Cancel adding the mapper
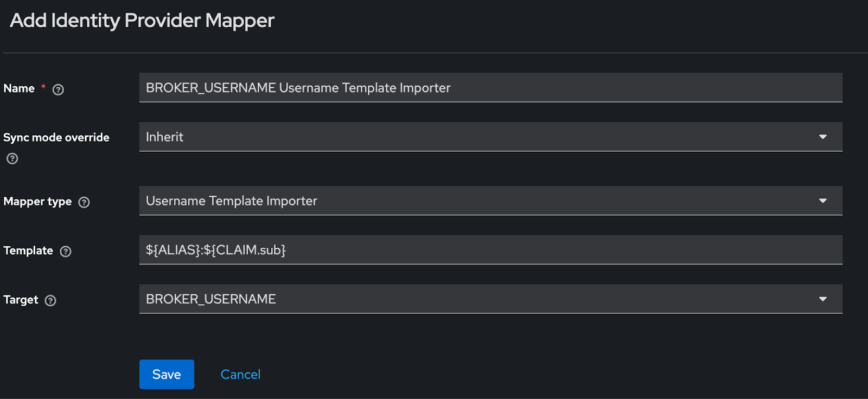This screenshot has height=399, width=868. click(240, 375)
